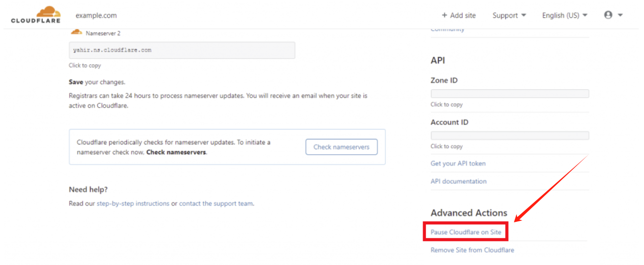Click the Zone ID value field

(x=509, y=94)
